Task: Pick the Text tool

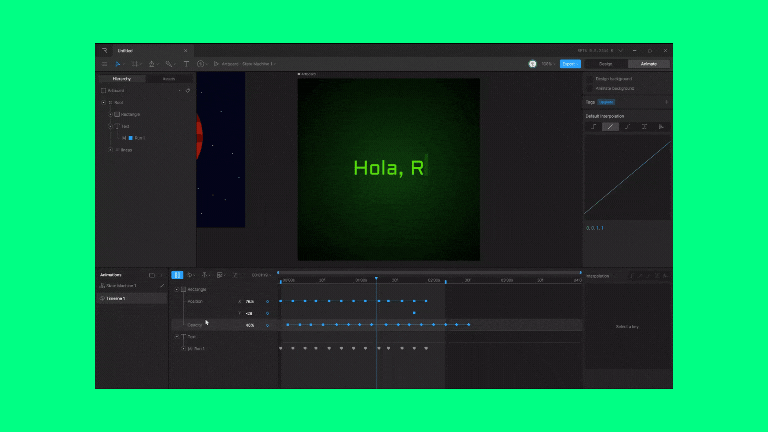Action: 186,63
